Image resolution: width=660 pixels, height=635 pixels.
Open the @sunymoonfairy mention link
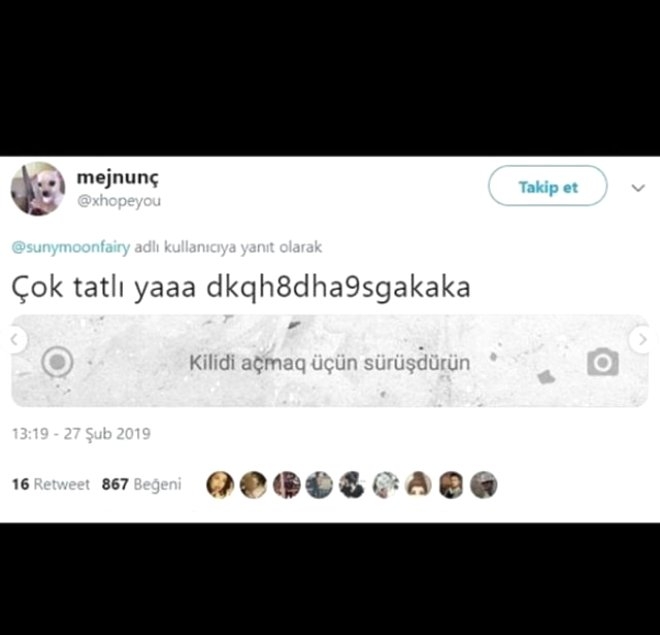(71, 247)
